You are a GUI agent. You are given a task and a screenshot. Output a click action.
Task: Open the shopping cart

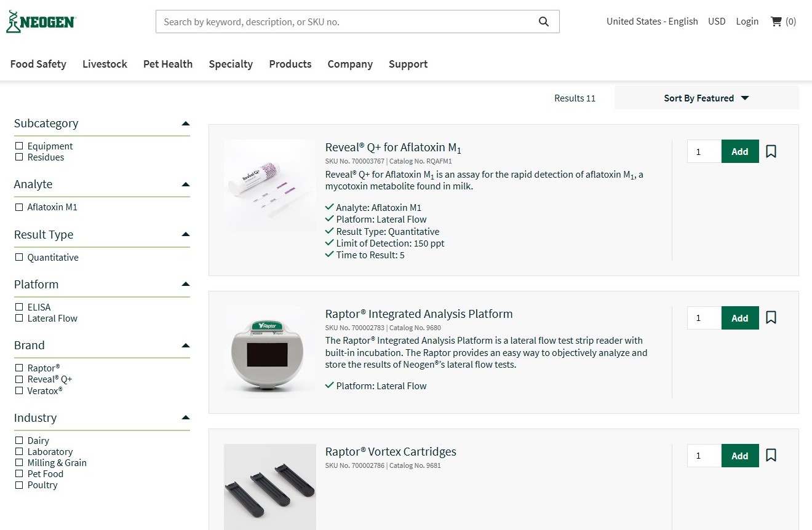point(782,22)
